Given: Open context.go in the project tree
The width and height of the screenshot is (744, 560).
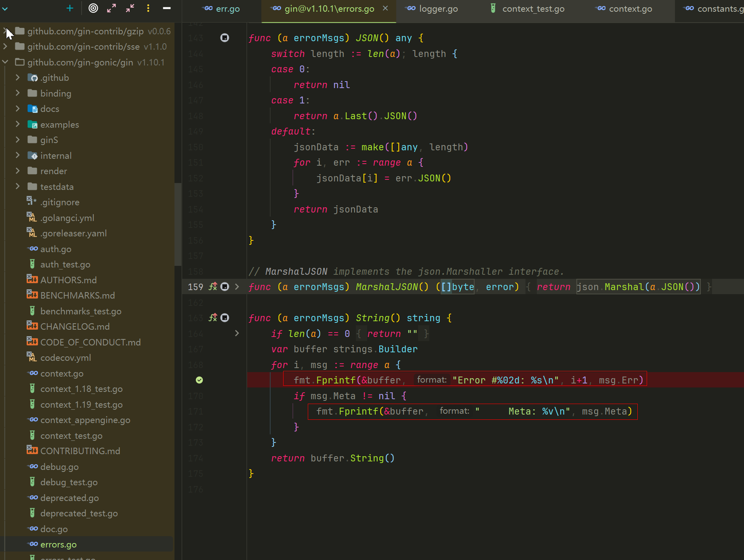Looking at the screenshot, I should [62, 373].
